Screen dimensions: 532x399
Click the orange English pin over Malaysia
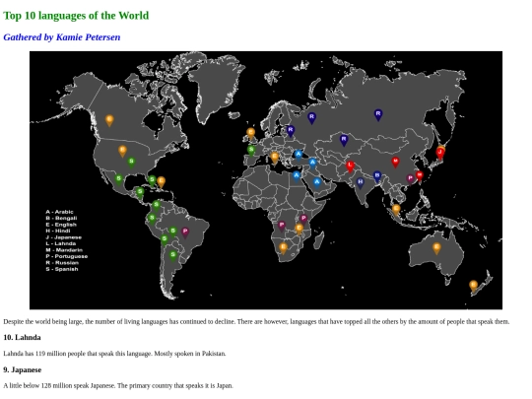[x=396, y=210]
